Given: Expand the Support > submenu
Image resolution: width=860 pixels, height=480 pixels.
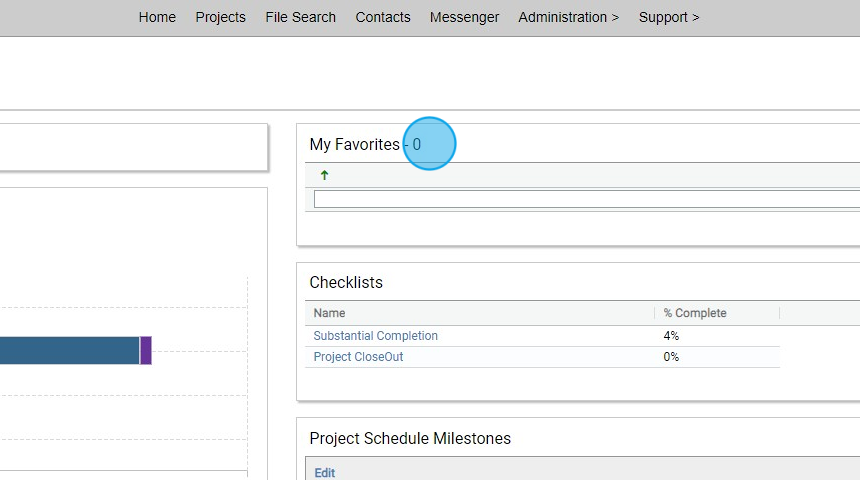Looking at the screenshot, I should tap(669, 17).
